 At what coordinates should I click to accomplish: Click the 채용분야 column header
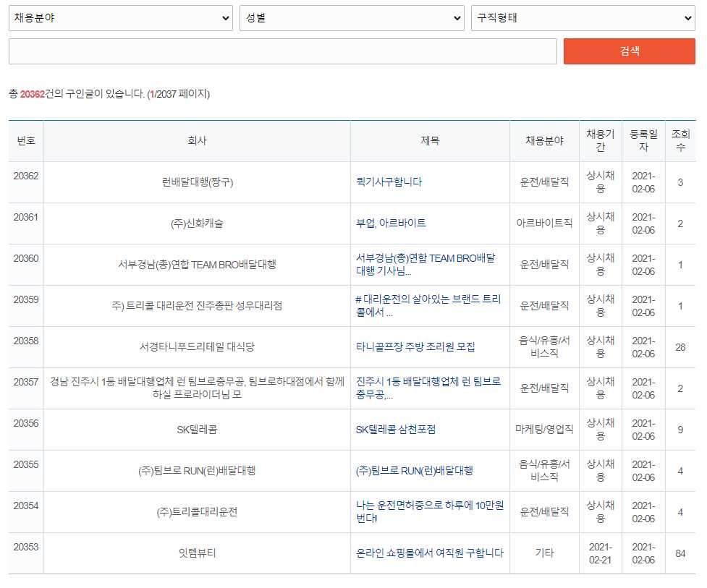tap(544, 140)
